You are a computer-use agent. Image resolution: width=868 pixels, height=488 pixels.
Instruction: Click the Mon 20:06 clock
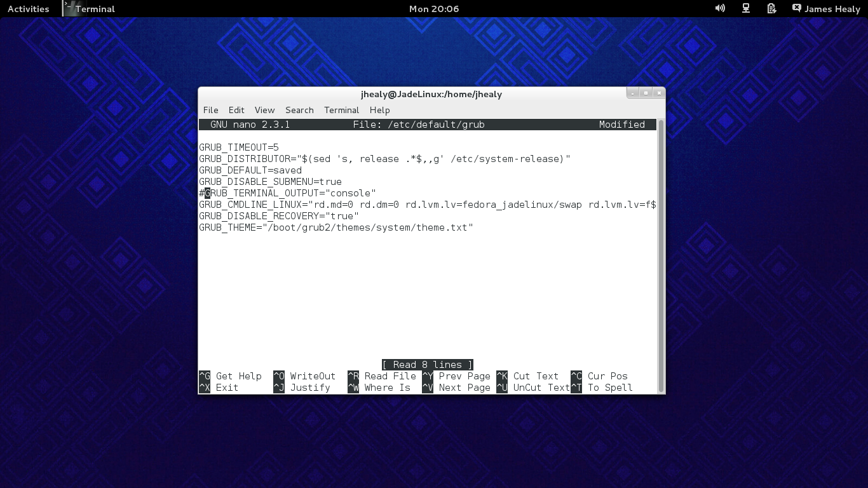(x=434, y=9)
